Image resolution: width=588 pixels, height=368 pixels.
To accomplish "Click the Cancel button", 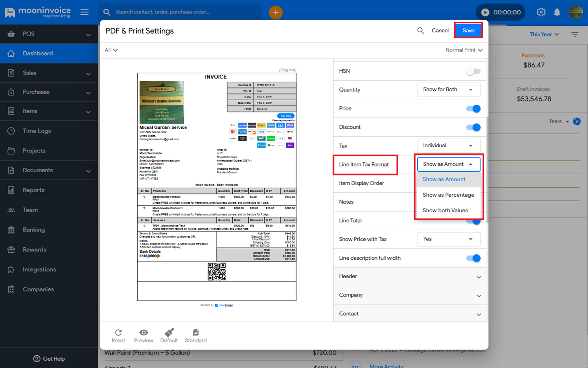I will (440, 31).
